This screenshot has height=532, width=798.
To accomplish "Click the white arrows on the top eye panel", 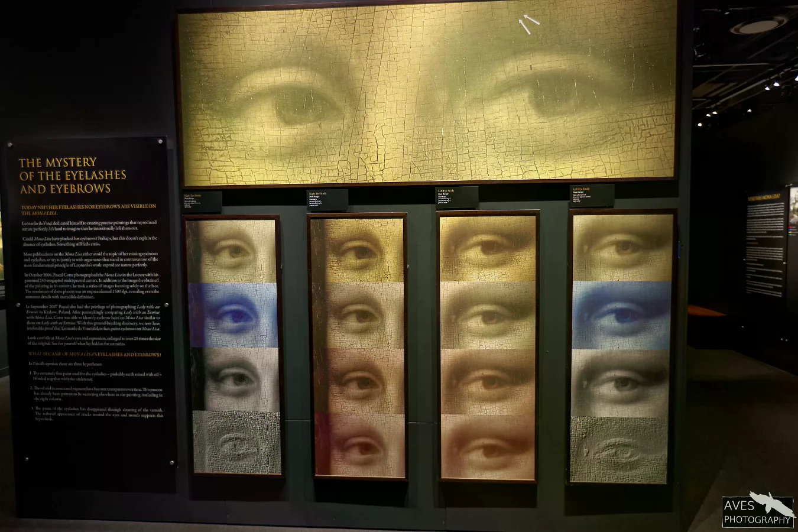I will (x=528, y=24).
